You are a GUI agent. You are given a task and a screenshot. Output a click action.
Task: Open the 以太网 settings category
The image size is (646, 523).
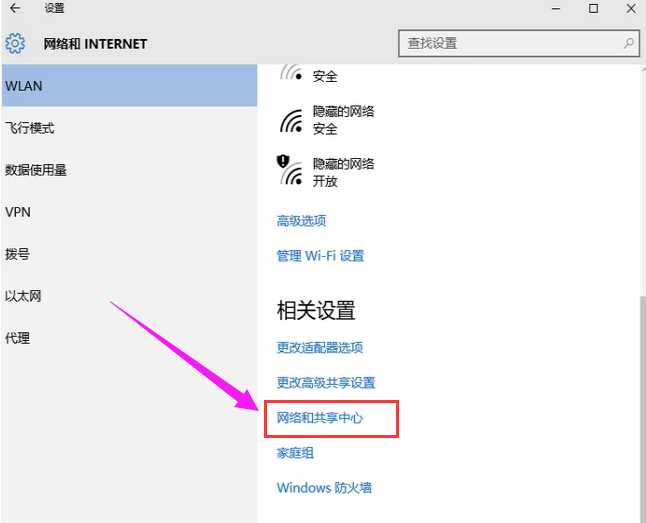24,296
